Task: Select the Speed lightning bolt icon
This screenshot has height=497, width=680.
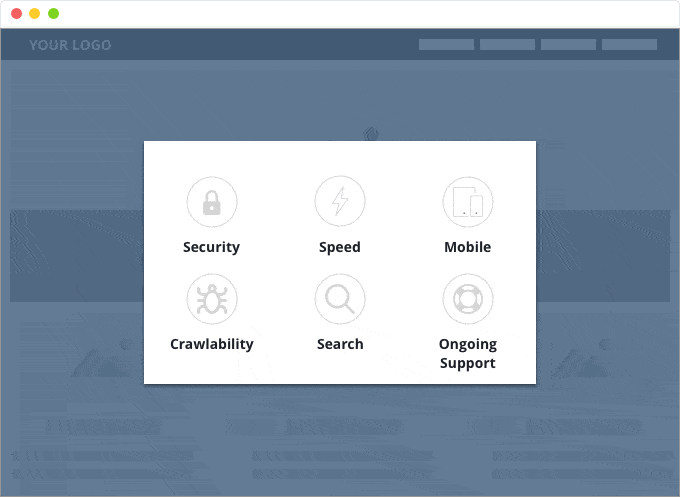Action: point(340,201)
